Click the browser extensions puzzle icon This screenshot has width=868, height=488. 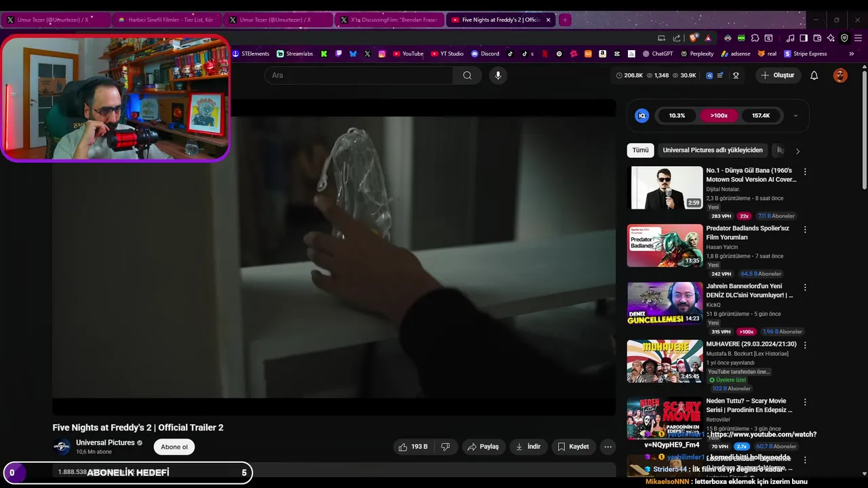click(755, 38)
